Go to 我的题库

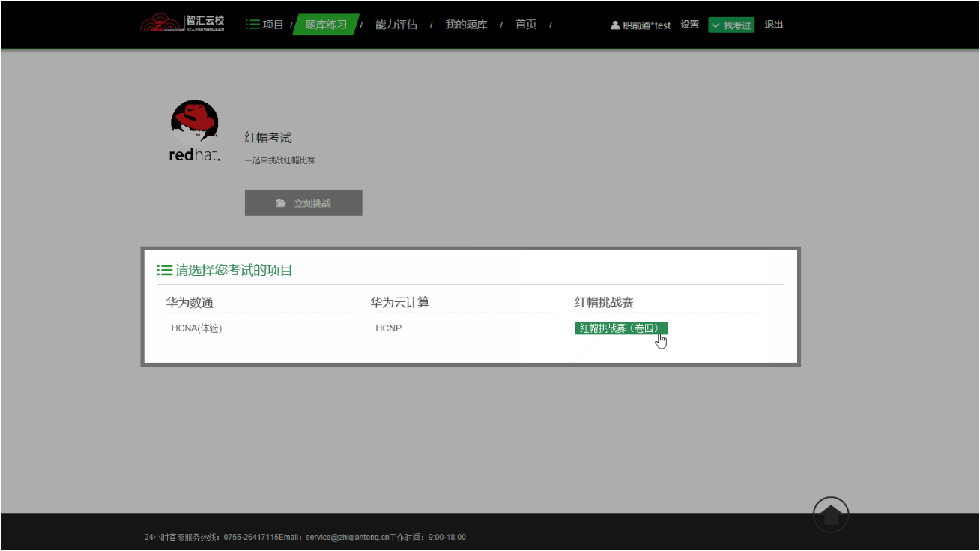pyautogui.click(x=466, y=25)
